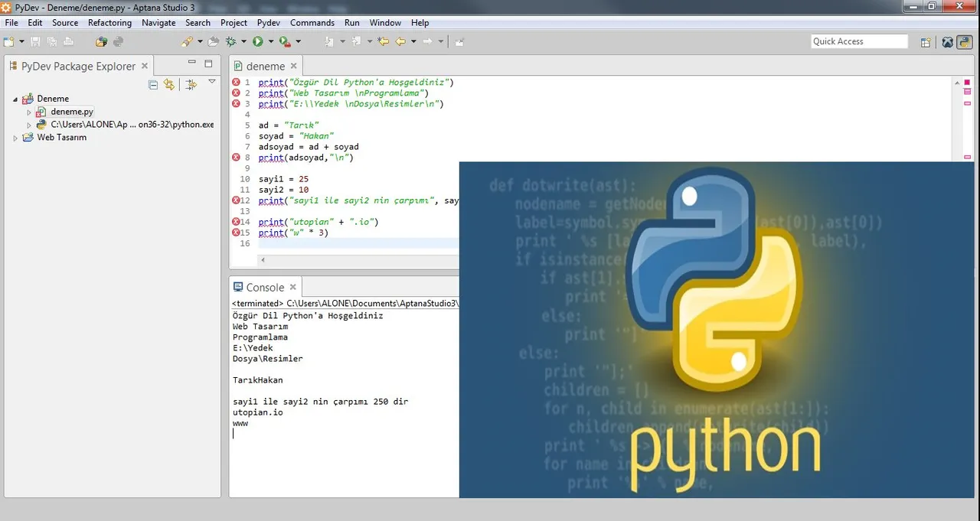The height and width of the screenshot is (521, 980).
Task: Click error marker on line 15
Action: (x=236, y=233)
